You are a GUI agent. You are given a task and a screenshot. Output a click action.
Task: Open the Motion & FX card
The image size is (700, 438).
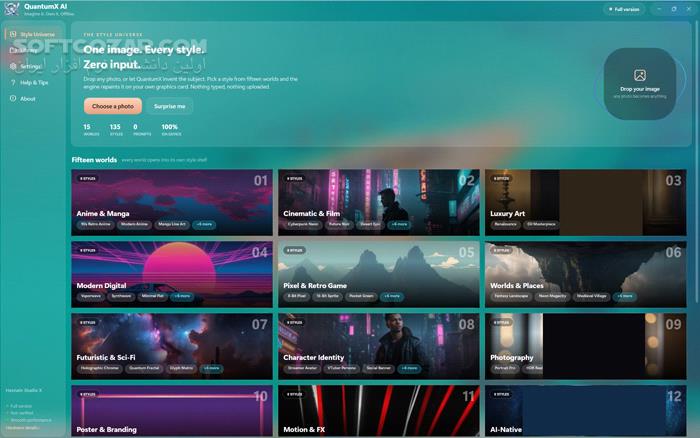coord(379,411)
